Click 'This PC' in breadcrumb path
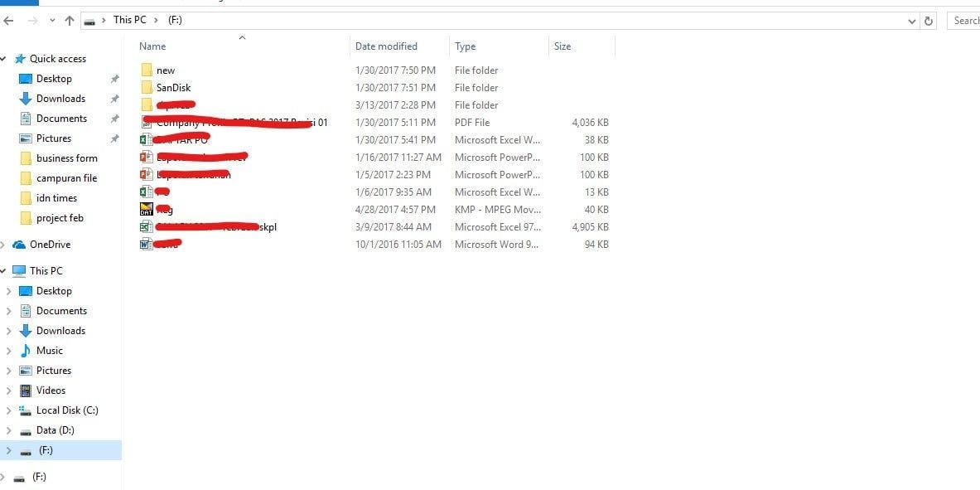980x490 pixels. [129, 20]
